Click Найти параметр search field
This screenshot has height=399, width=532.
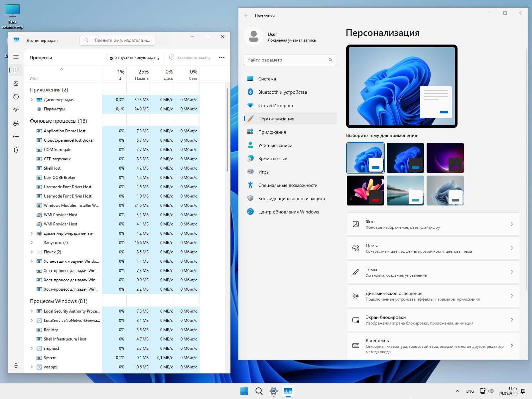(290, 60)
